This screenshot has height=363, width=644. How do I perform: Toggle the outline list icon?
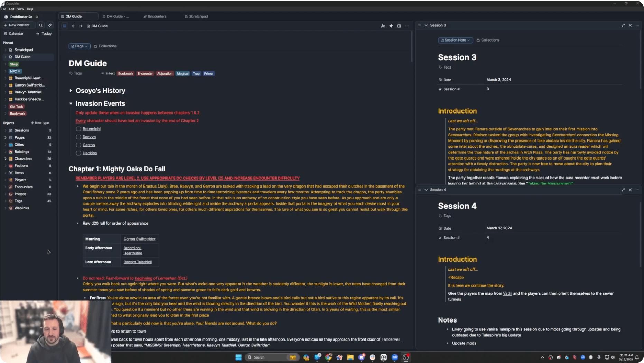point(65,26)
